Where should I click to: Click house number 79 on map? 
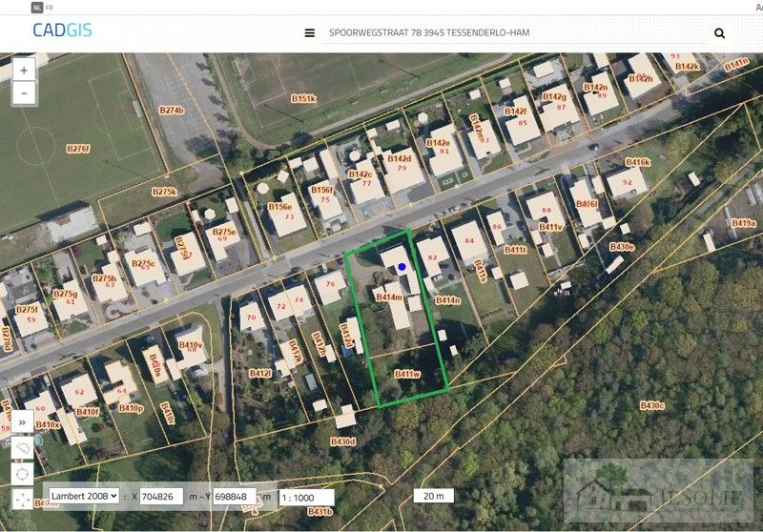402,168
